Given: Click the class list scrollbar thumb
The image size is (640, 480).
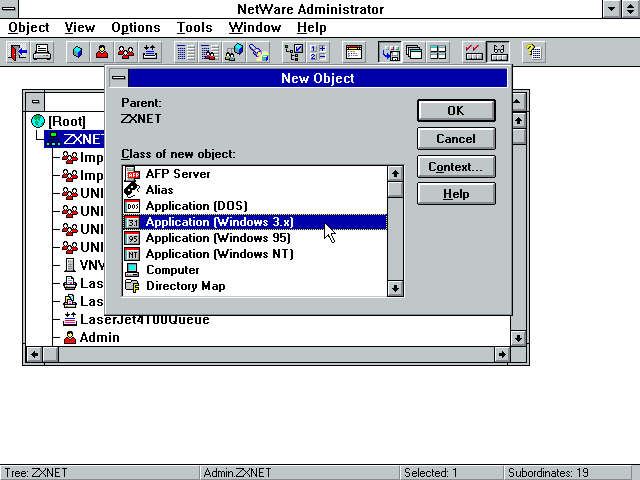Looking at the screenshot, I should [395, 190].
